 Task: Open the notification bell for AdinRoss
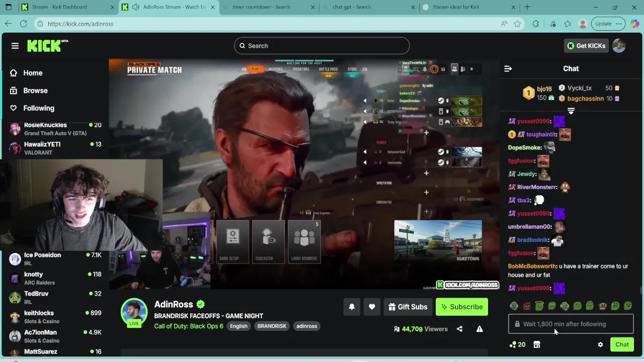[352, 307]
